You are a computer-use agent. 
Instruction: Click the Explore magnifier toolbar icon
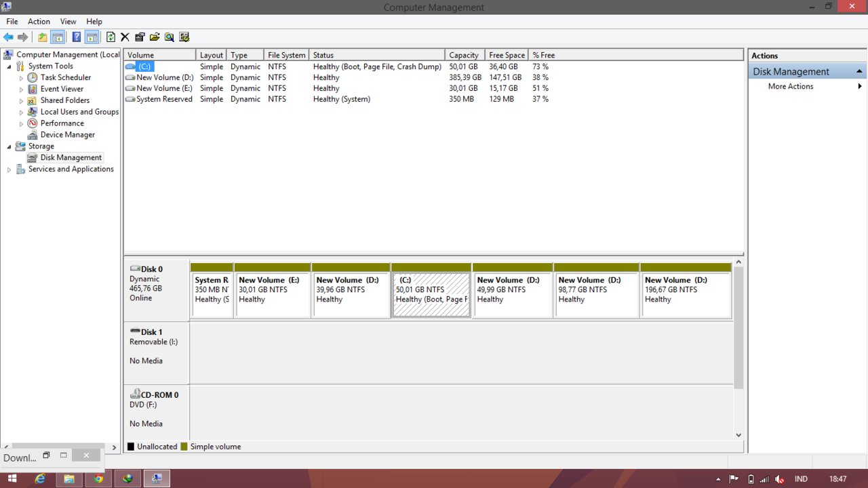pyautogui.click(x=170, y=37)
